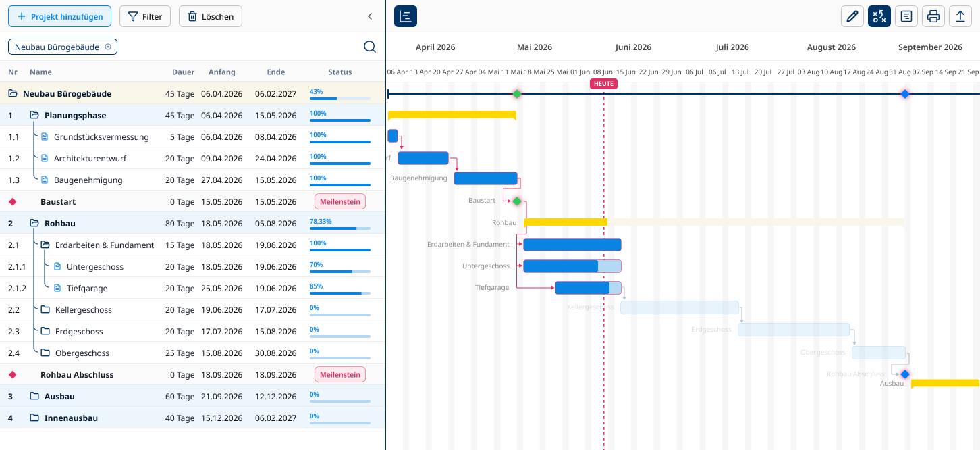Click the Gantt chart view icon
This screenshot has width=980, height=450.
tap(406, 16)
